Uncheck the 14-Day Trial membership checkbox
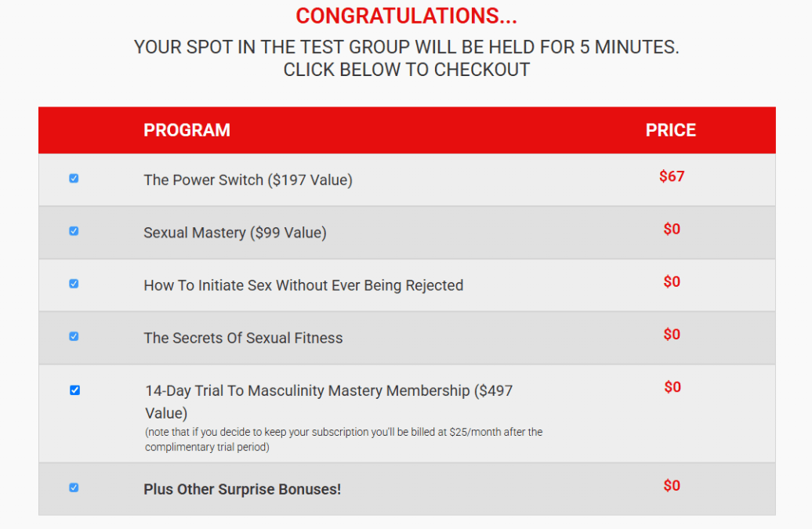Screen dimensions: 812x529 pyautogui.click(x=74, y=390)
